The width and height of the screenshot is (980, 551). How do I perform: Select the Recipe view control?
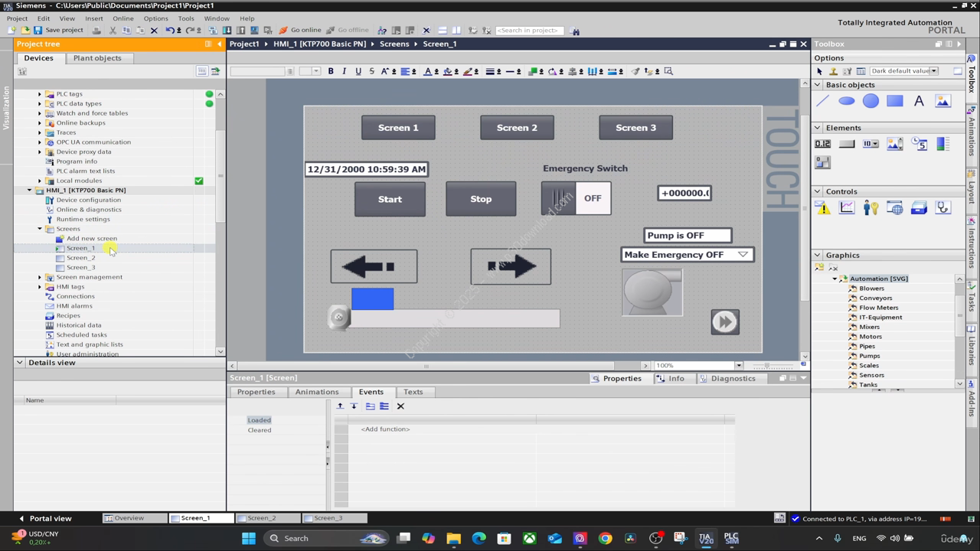(x=919, y=208)
